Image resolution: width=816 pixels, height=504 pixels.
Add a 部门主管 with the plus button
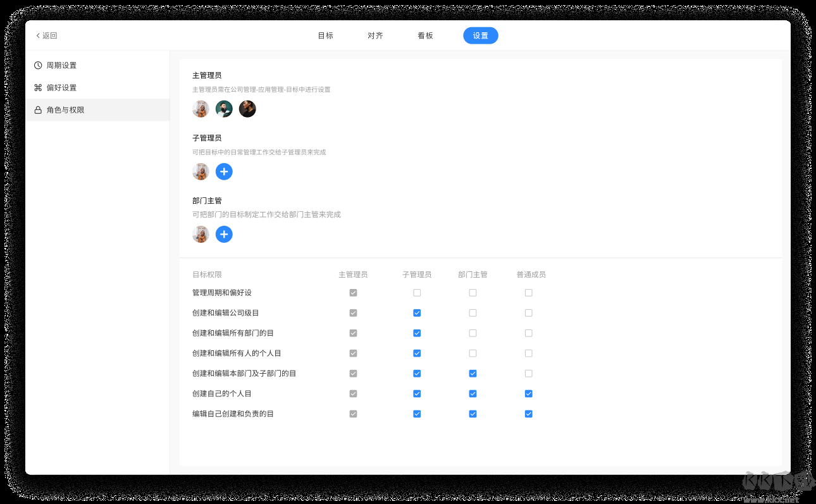224,235
